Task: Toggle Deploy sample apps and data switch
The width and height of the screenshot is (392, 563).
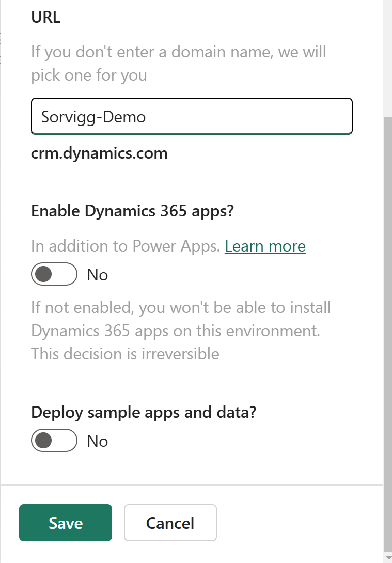Action: (54, 440)
